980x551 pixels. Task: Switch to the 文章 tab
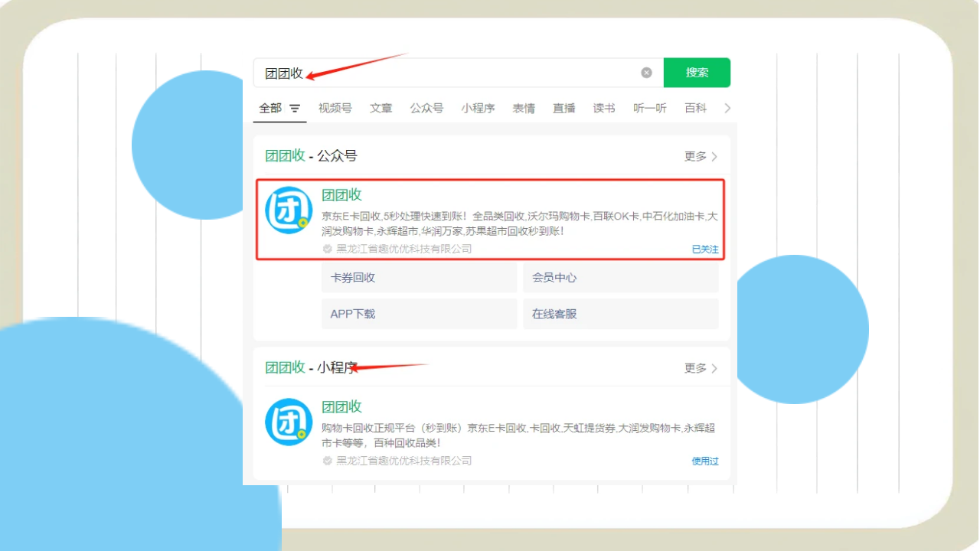click(x=381, y=108)
